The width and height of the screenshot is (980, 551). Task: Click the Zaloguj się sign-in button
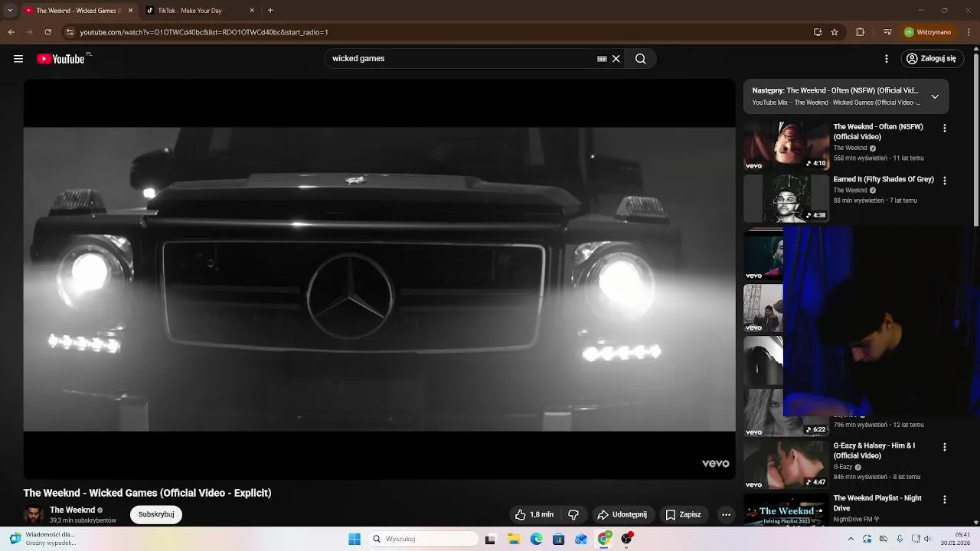pyautogui.click(x=932, y=59)
